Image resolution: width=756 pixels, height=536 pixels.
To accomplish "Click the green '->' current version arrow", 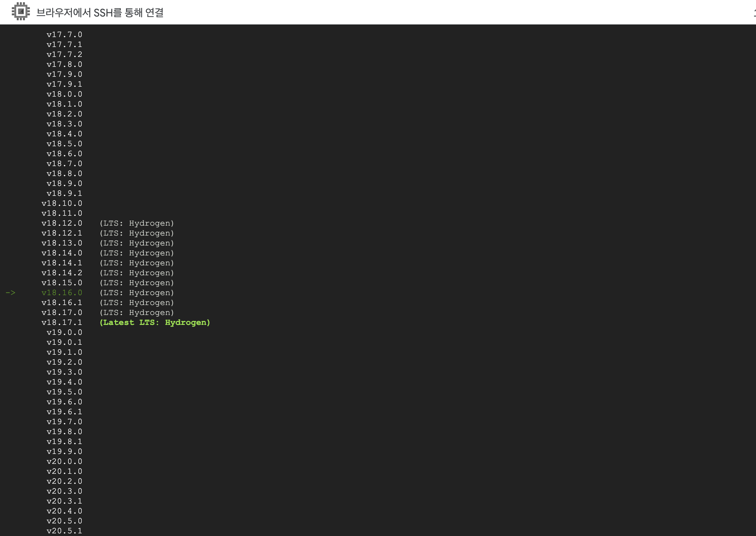I will pos(10,292).
